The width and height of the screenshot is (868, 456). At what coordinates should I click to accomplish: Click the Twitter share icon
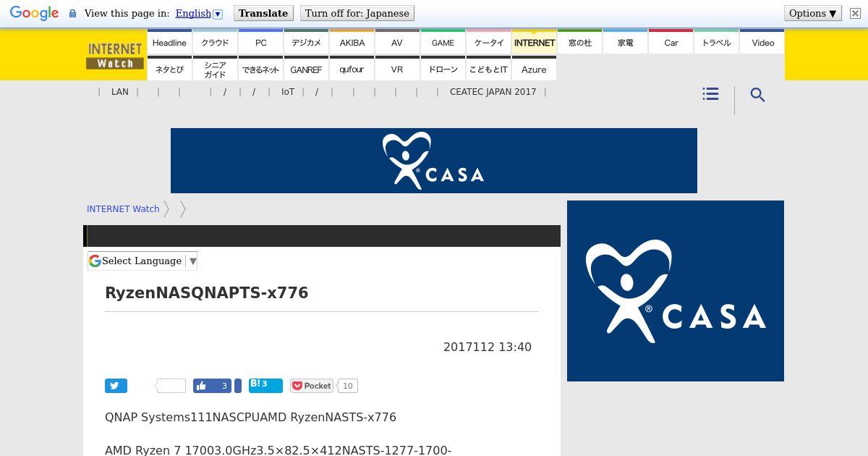pos(116,386)
